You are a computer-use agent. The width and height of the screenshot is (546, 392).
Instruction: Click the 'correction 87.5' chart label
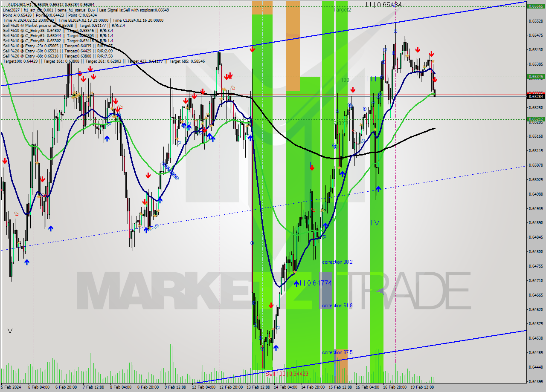pyautogui.click(x=337, y=352)
